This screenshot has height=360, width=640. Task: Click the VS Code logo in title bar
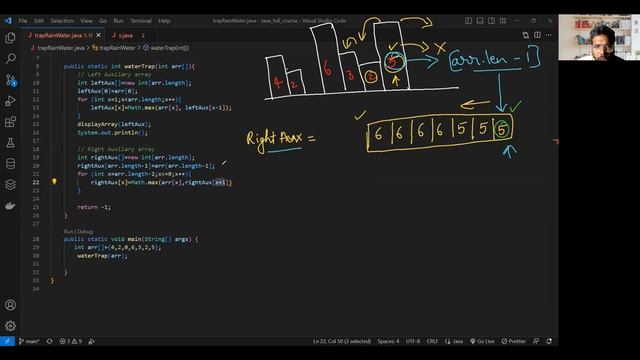click(x=8, y=21)
